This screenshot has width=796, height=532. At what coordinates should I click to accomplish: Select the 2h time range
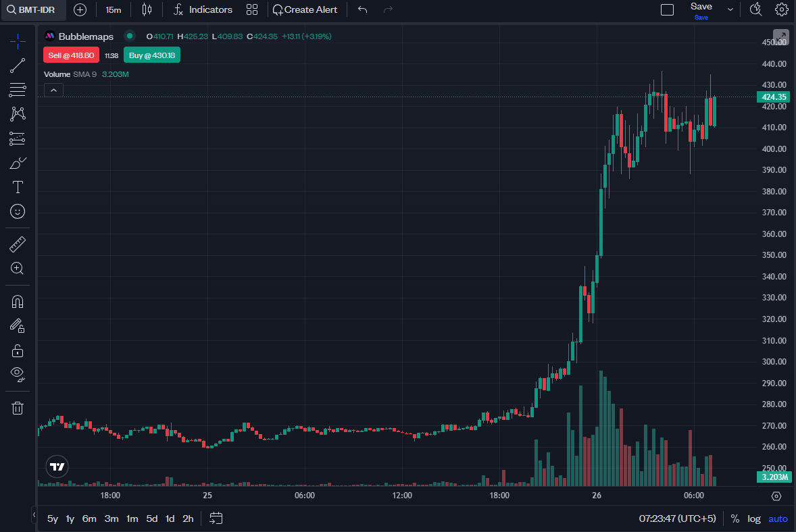[x=188, y=518]
